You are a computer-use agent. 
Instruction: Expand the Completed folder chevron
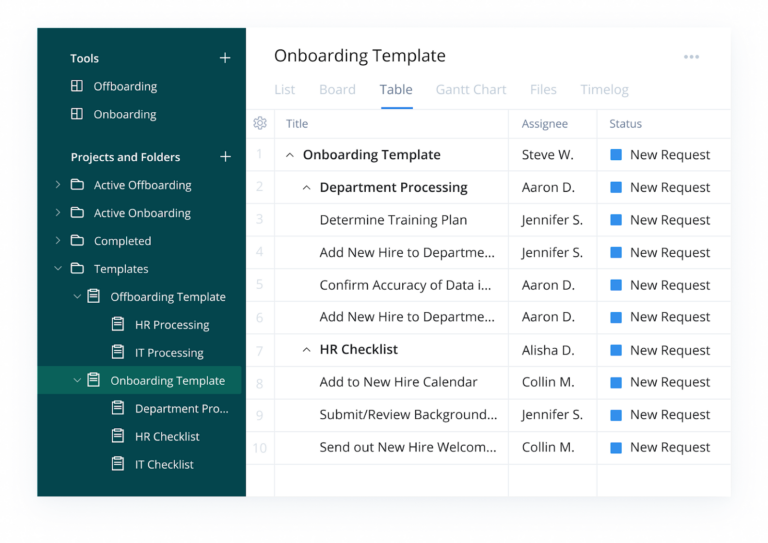coord(58,240)
